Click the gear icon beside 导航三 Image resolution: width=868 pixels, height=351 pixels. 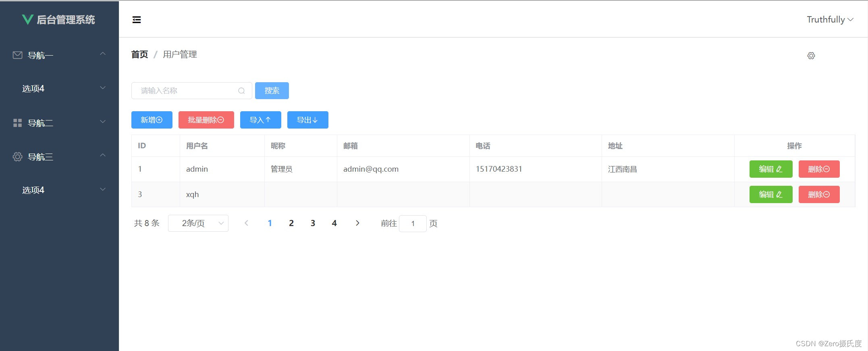[17, 157]
